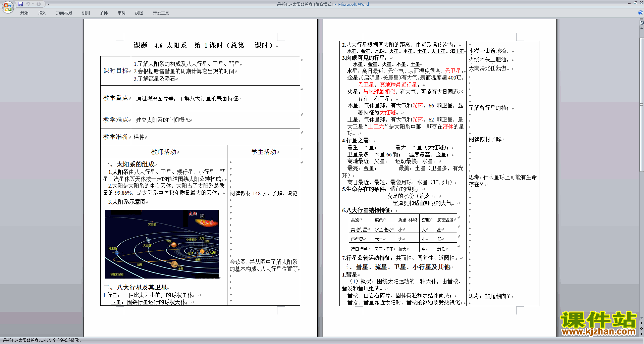Click the text 阅读教材 148 页

click(248, 193)
